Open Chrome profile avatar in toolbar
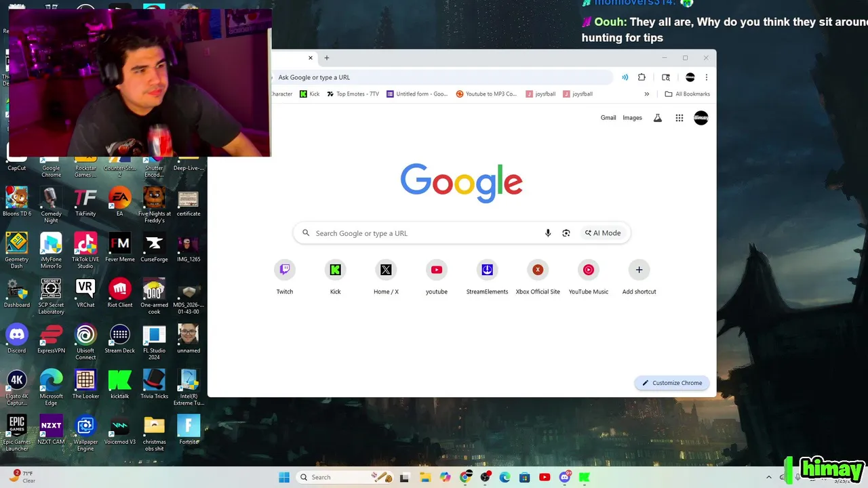 690,77
